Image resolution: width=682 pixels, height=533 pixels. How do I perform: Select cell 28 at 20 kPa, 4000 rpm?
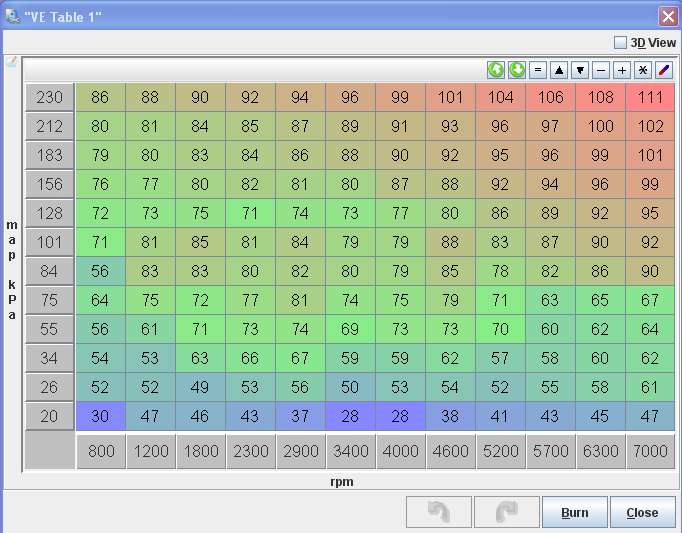(400, 416)
